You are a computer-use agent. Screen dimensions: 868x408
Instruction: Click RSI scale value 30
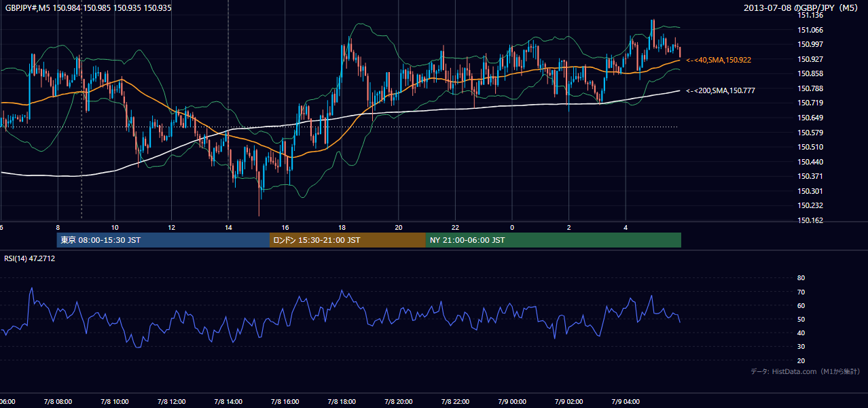tap(801, 347)
